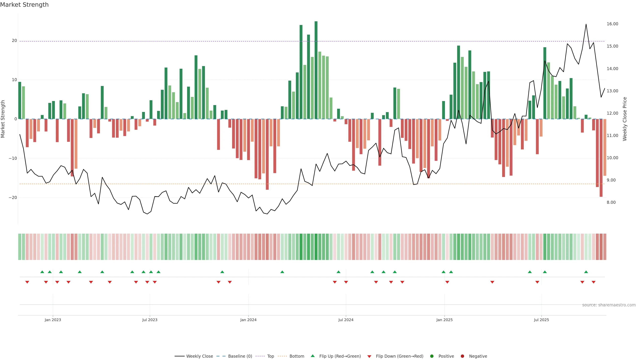Click the Negative red circle legend icon
This screenshot has height=362, width=644.
tap(462, 356)
